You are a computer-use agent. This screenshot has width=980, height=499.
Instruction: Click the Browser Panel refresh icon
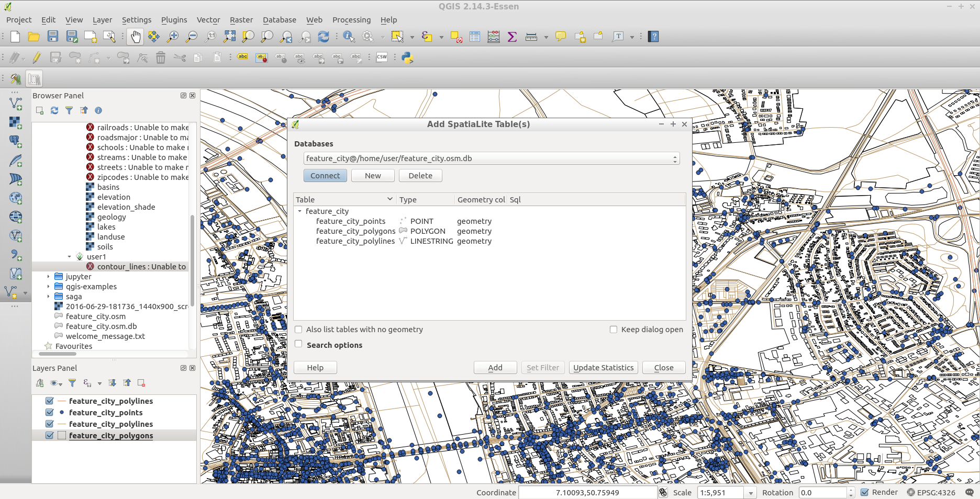[x=54, y=110]
